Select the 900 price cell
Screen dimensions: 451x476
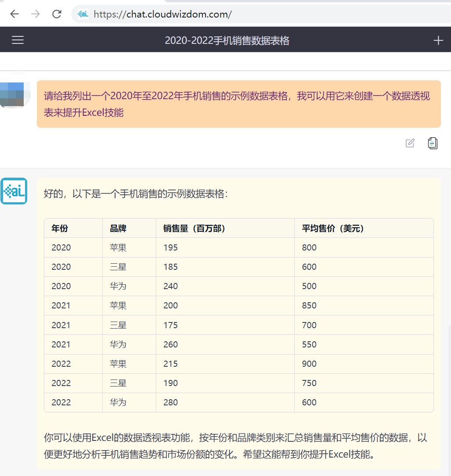click(x=364, y=364)
